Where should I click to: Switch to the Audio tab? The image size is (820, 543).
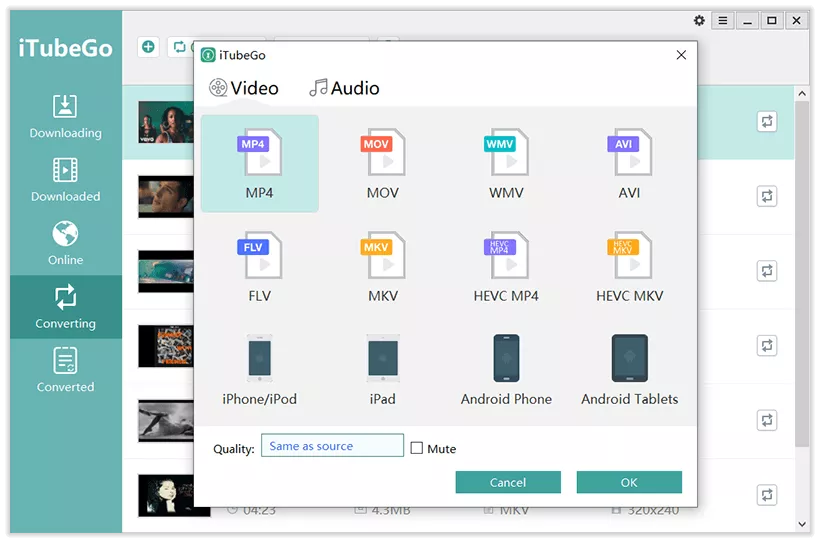345,88
